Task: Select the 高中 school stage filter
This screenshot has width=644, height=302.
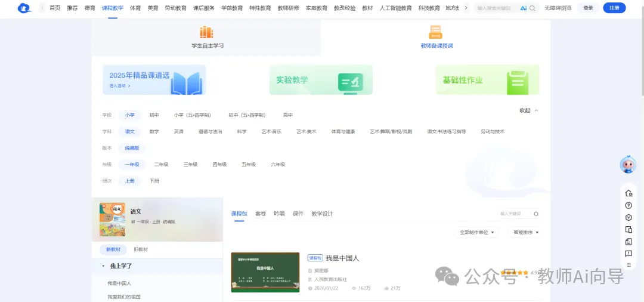Action: pos(288,115)
